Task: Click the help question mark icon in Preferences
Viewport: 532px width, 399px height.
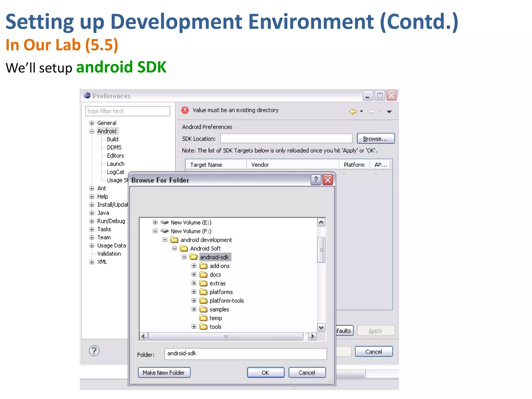Action: coord(94,351)
